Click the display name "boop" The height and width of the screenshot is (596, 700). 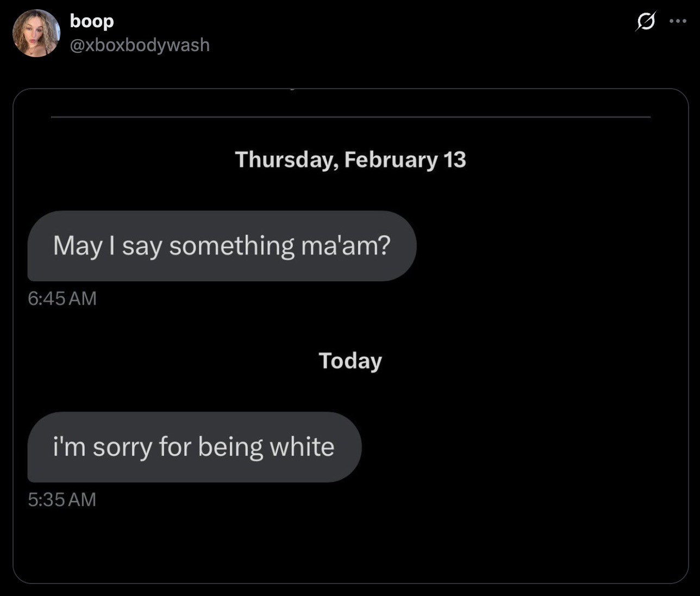[92, 21]
